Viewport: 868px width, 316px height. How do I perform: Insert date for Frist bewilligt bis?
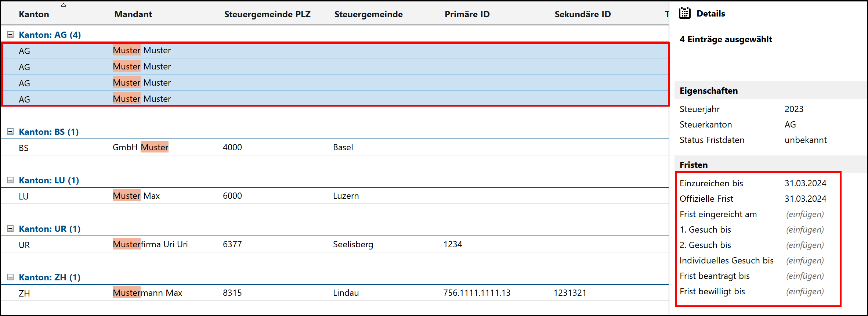[805, 291]
